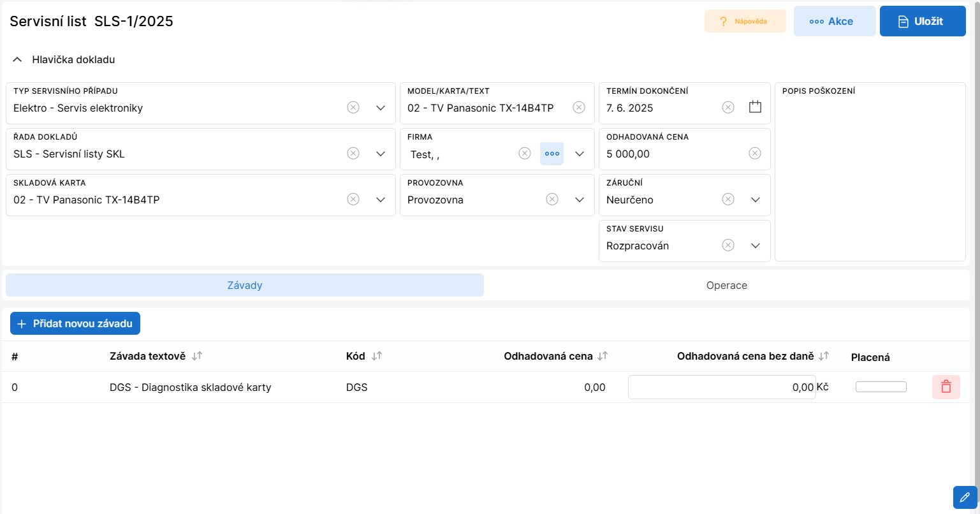Clear the Termín dokončení date

(728, 107)
